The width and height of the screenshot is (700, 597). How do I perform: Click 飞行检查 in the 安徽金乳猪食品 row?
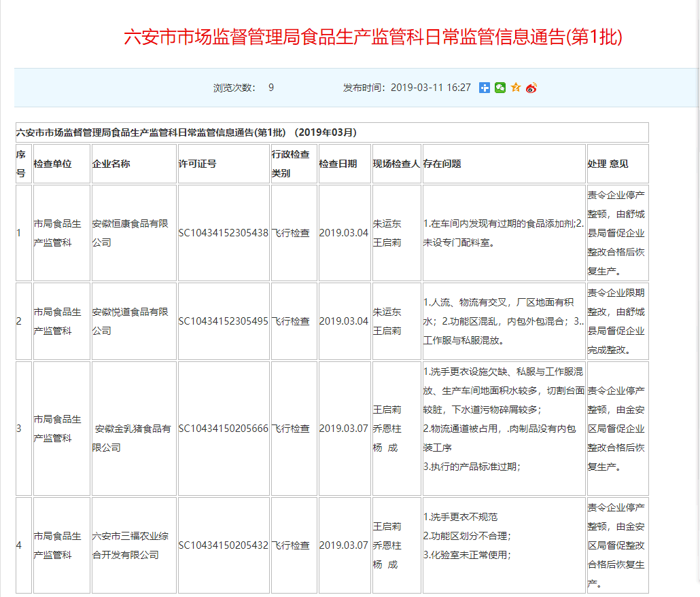tap(291, 429)
